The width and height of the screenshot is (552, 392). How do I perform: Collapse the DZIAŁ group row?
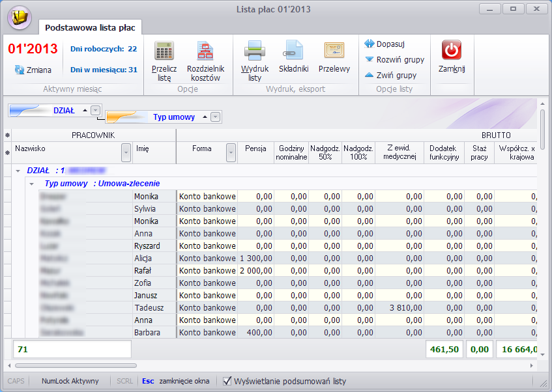coord(18,171)
